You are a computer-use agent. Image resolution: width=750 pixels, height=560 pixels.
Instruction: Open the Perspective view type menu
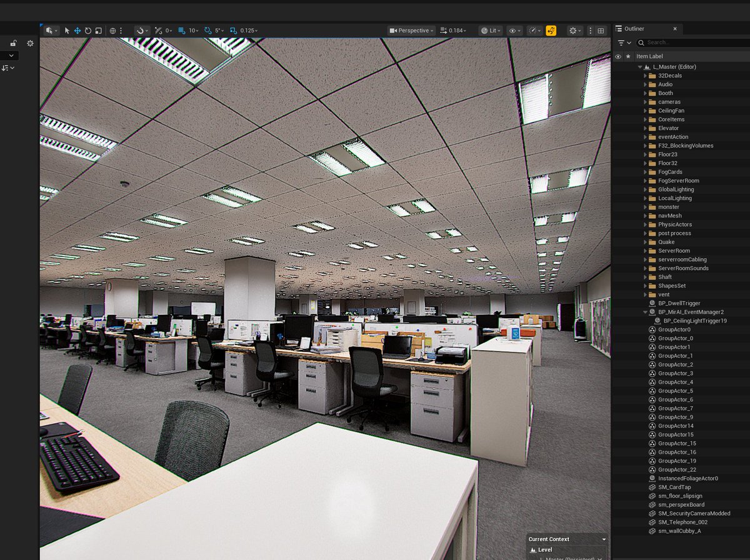click(411, 30)
